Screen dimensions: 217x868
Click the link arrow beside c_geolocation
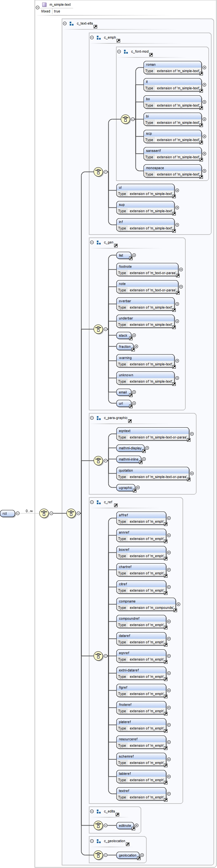(x=128, y=844)
